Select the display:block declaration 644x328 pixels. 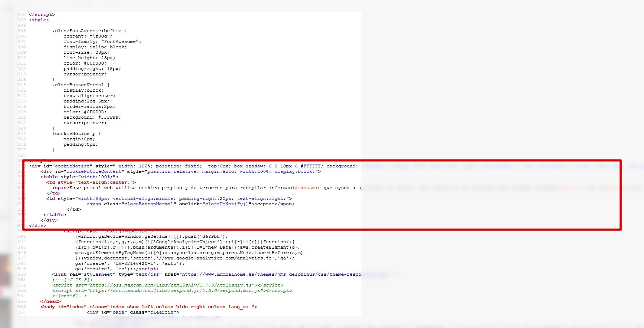84,90
